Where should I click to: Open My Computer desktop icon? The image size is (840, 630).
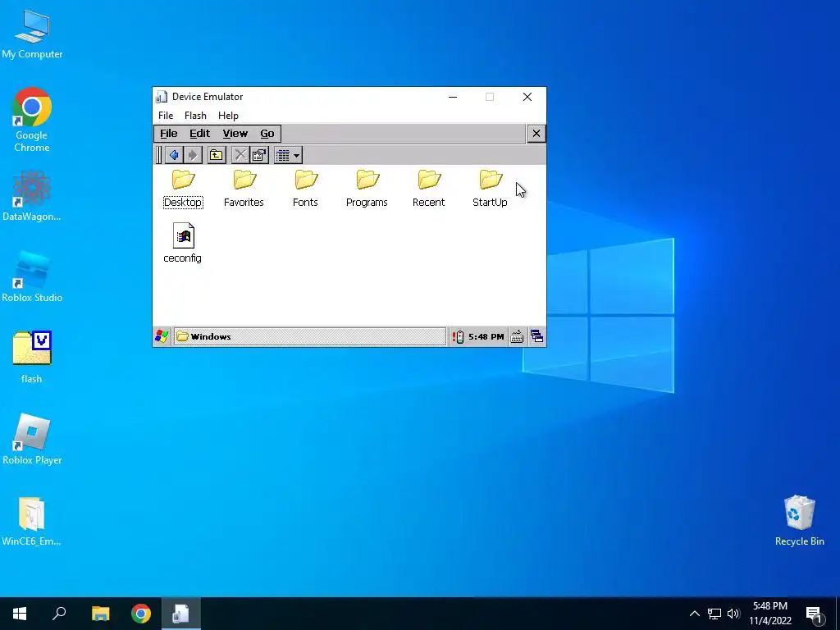click(x=32, y=34)
